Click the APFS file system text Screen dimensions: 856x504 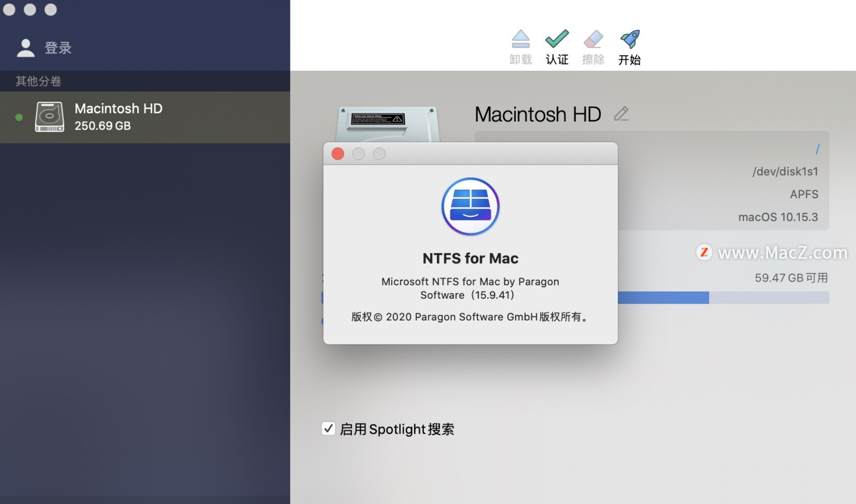click(x=804, y=194)
